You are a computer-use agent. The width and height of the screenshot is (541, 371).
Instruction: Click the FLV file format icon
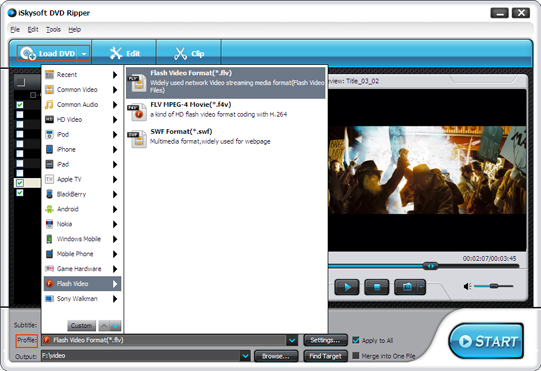(x=137, y=83)
